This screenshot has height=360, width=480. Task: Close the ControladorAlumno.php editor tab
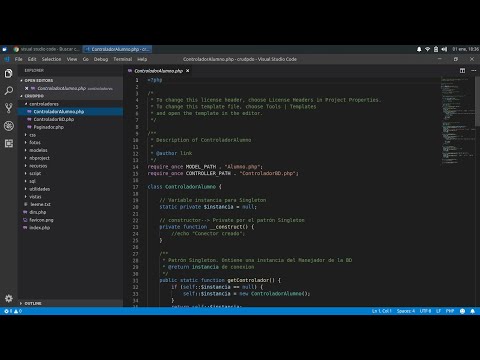pos(188,71)
